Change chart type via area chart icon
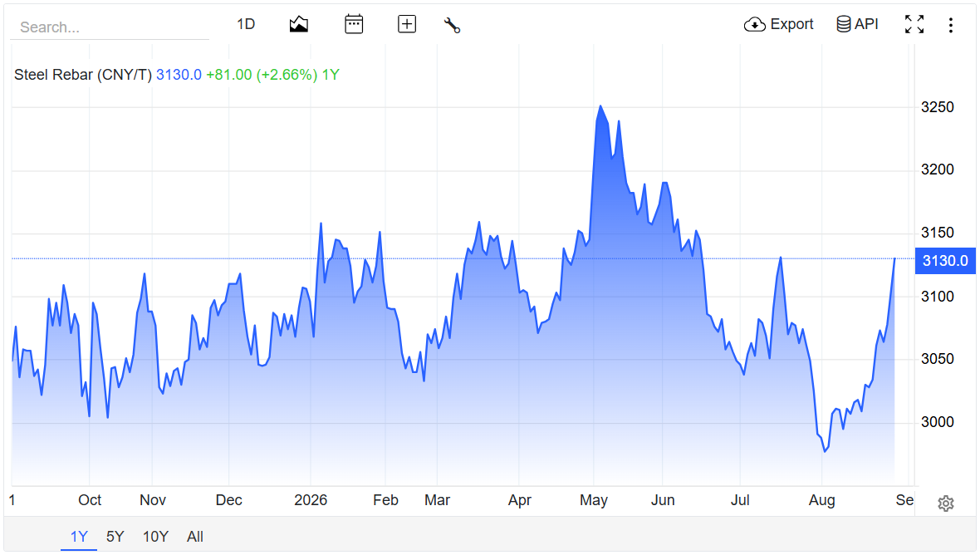 click(299, 24)
